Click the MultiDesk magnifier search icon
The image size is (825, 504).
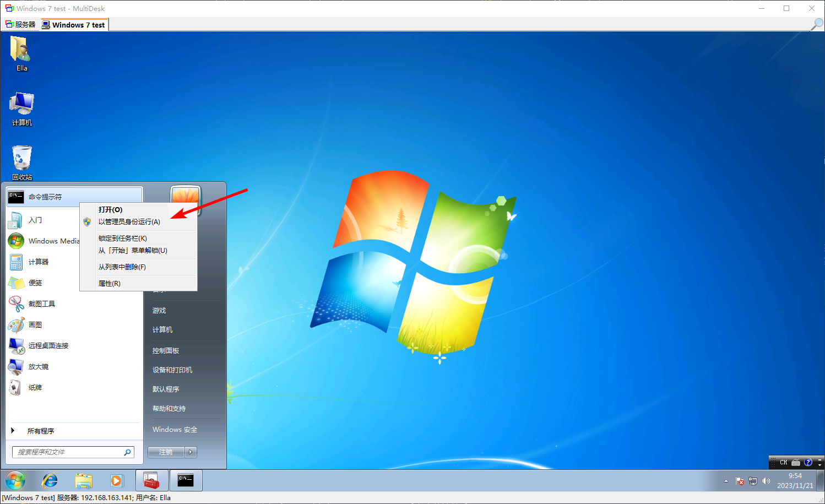coord(817,24)
